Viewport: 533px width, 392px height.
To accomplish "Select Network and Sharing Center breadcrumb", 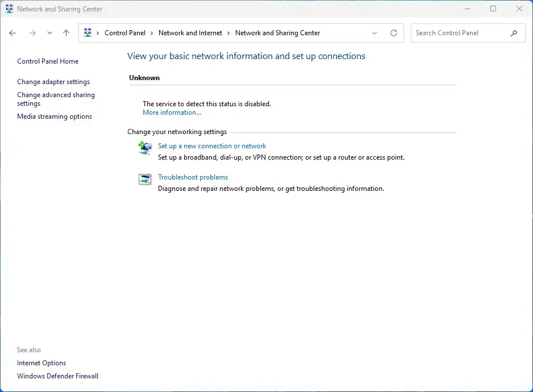I will (277, 33).
